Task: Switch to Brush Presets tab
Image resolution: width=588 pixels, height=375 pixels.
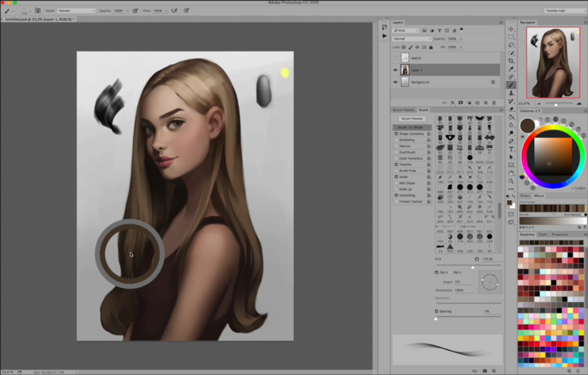Action: click(404, 110)
